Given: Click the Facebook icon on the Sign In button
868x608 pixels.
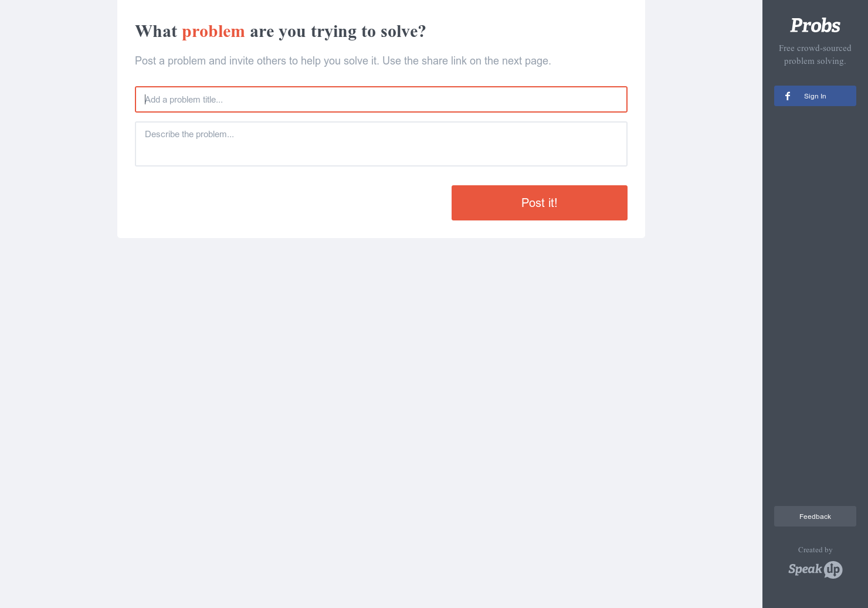Looking at the screenshot, I should pyautogui.click(x=787, y=96).
